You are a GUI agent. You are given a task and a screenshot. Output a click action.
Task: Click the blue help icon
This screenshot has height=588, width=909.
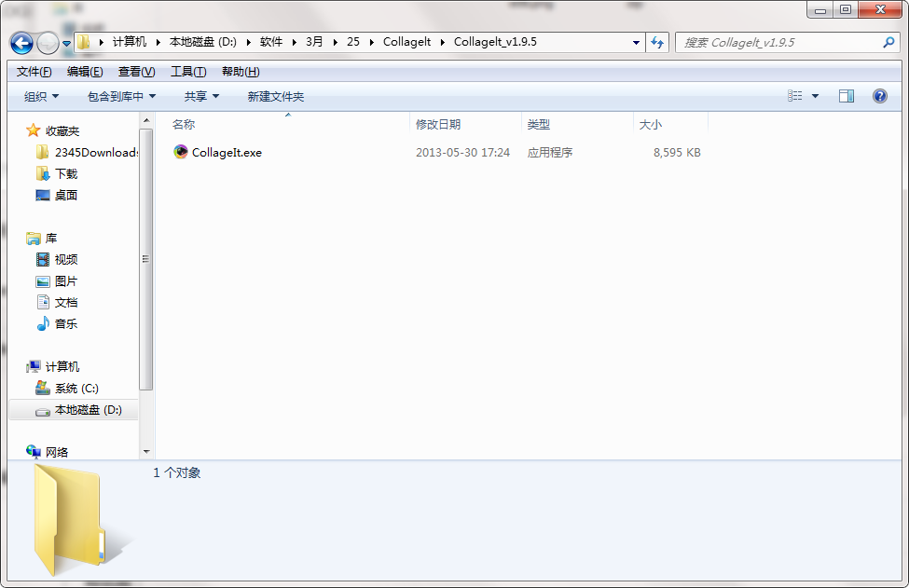click(x=879, y=96)
